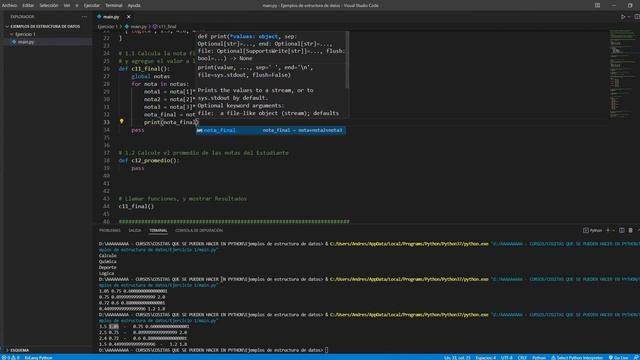Customize layout icon in the title bar
This screenshot has height=360, width=640.
(597, 5)
